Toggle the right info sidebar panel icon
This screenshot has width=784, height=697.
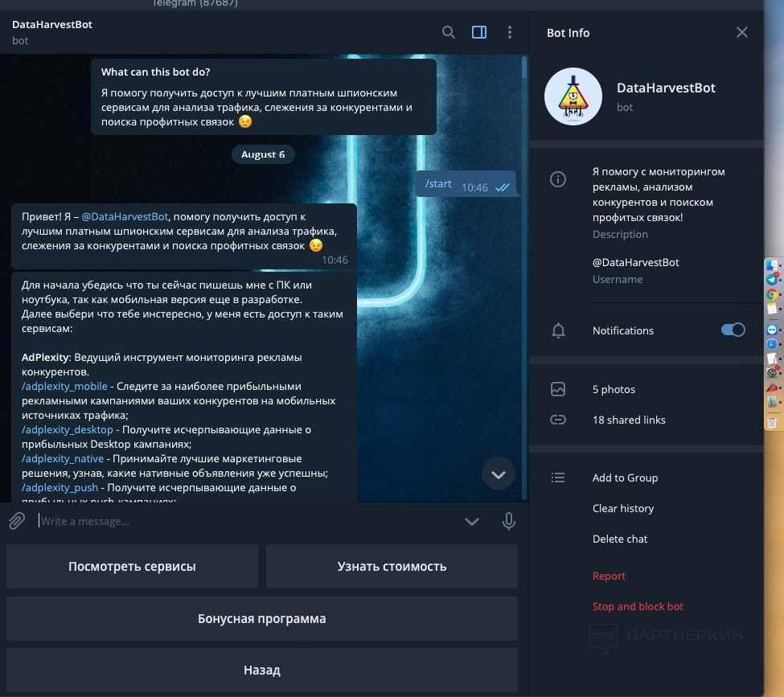pyautogui.click(x=479, y=32)
